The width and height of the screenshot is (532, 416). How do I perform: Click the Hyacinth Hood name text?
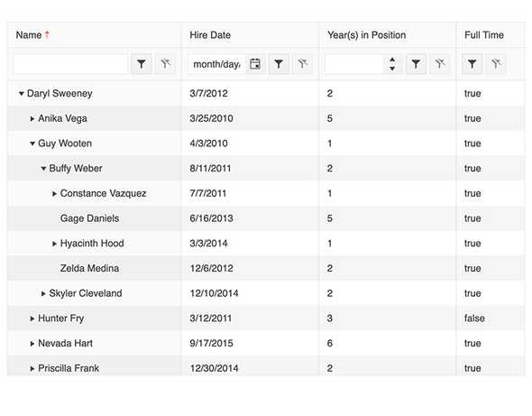pyautogui.click(x=92, y=244)
